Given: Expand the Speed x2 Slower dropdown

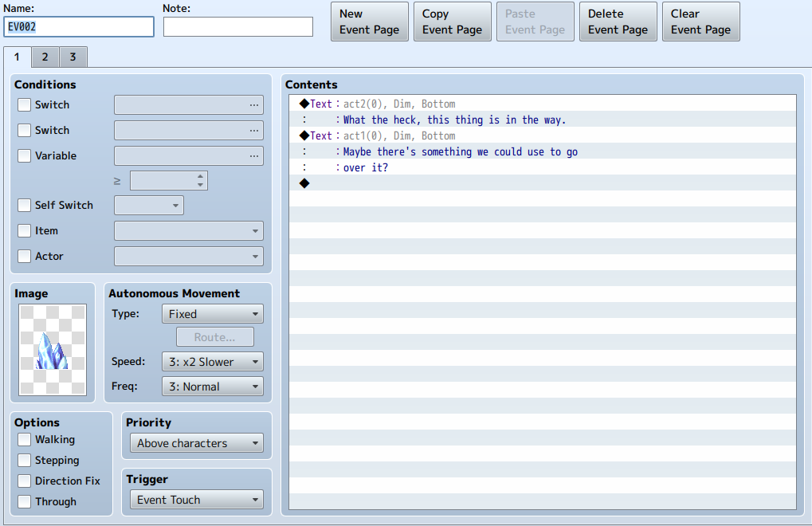Looking at the screenshot, I should point(212,362).
